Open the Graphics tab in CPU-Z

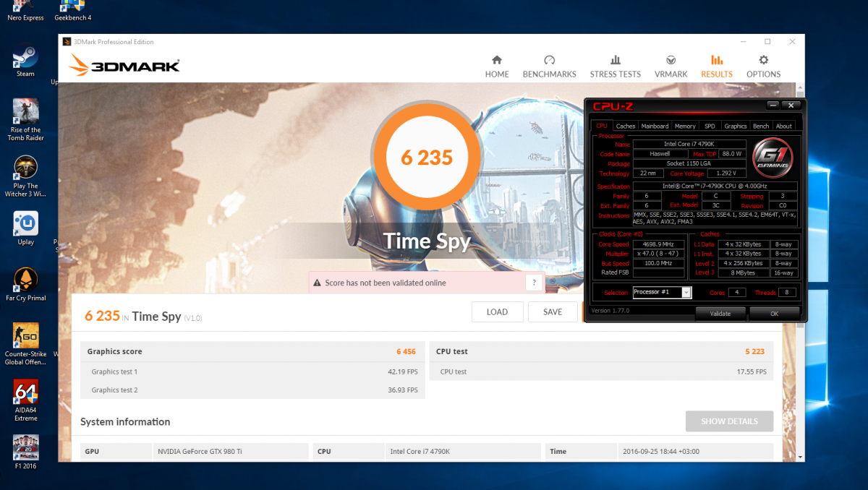coord(736,126)
